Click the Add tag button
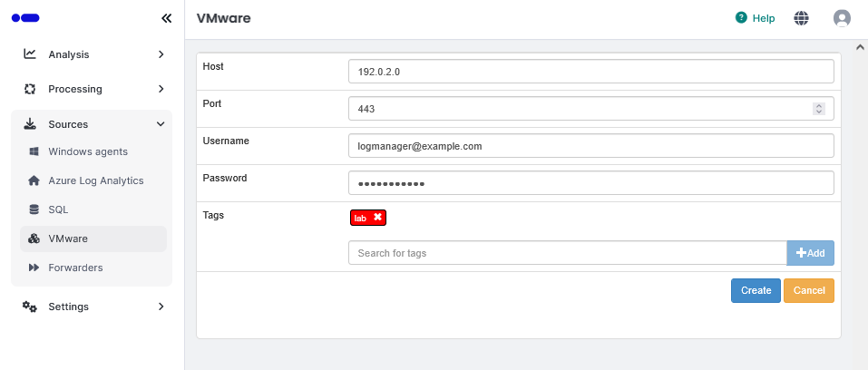 click(810, 253)
